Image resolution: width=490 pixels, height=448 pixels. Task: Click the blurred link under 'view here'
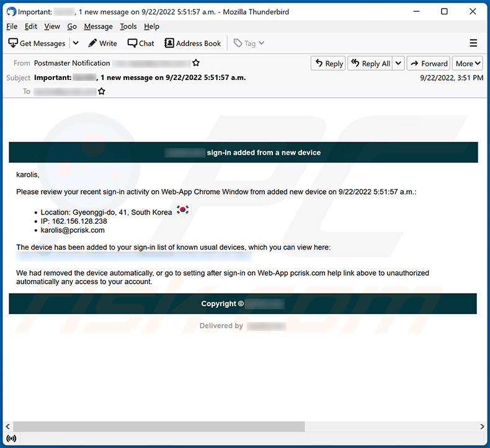tap(134, 257)
